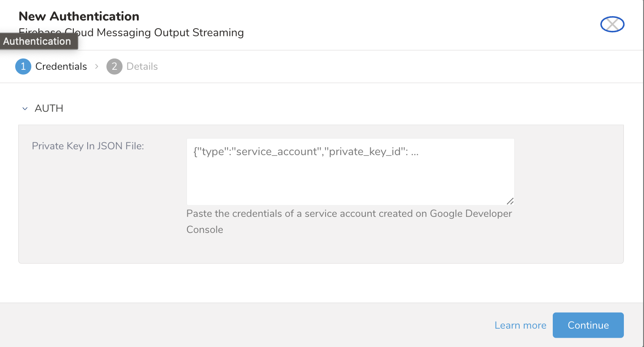The image size is (644, 347).
Task: Click the AUTH section heading
Action: (x=49, y=109)
